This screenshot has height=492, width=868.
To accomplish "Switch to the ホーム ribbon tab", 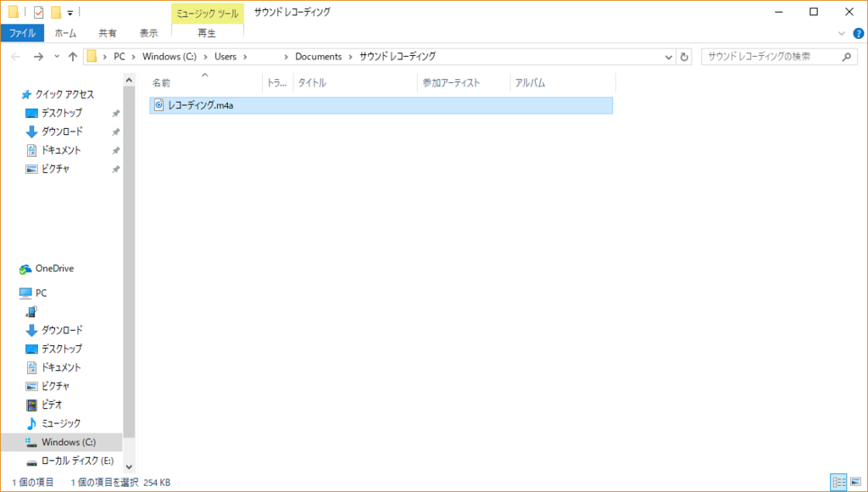I will 65,33.
